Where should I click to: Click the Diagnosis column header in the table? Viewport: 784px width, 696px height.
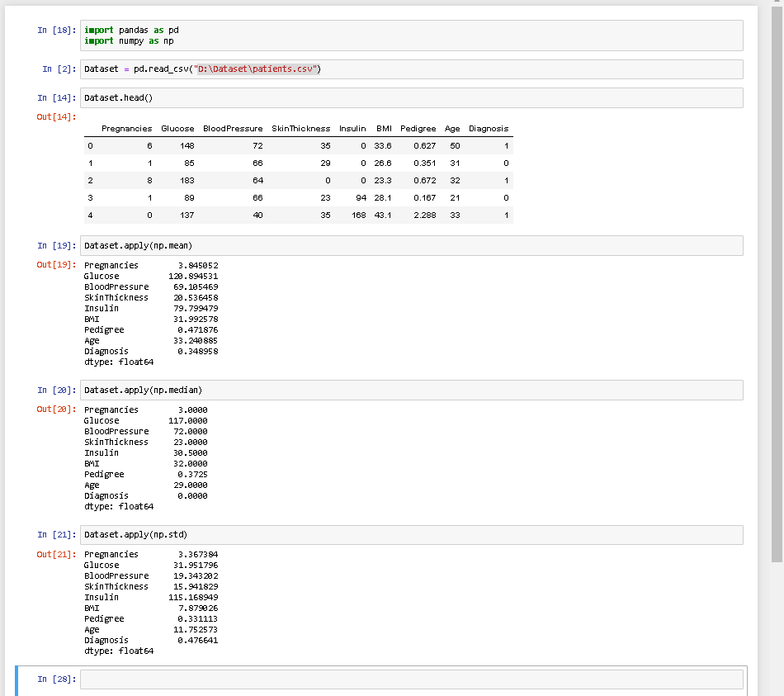click(488, 128)
